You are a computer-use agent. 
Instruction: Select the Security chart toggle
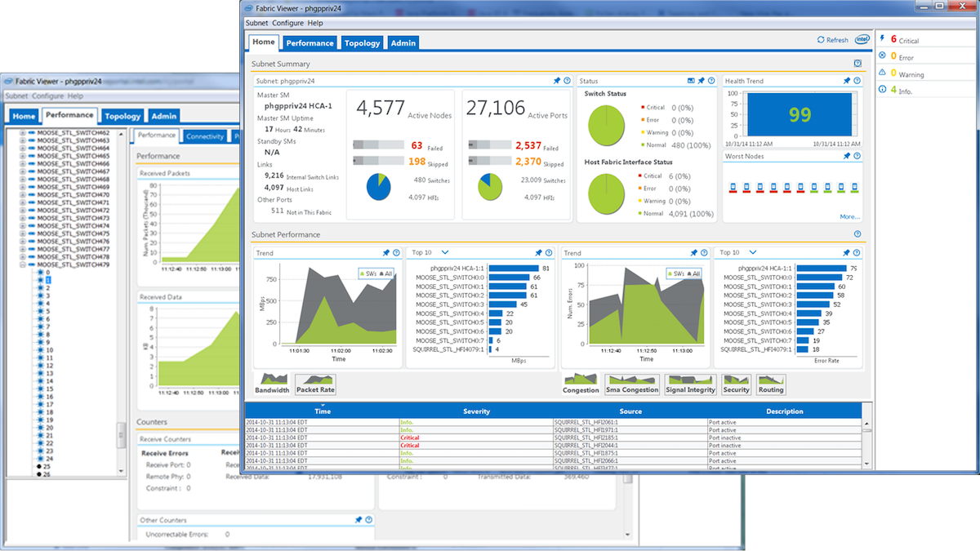pos(736,384)
